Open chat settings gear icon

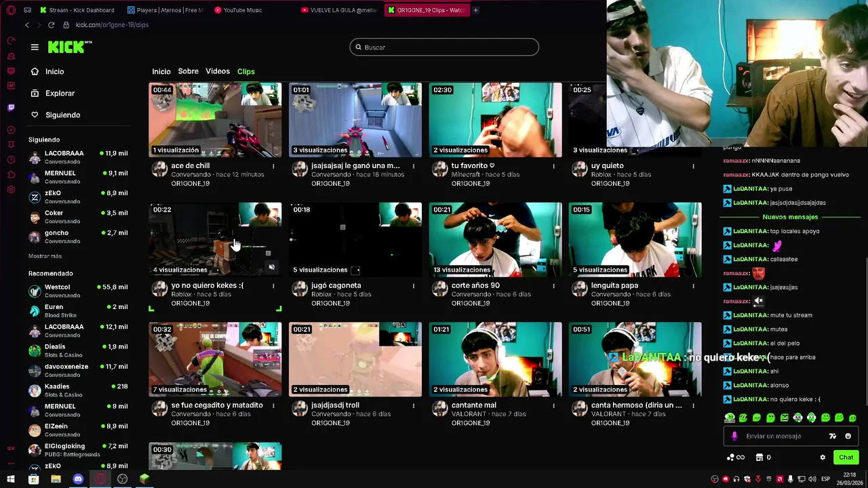pos(823,457)
